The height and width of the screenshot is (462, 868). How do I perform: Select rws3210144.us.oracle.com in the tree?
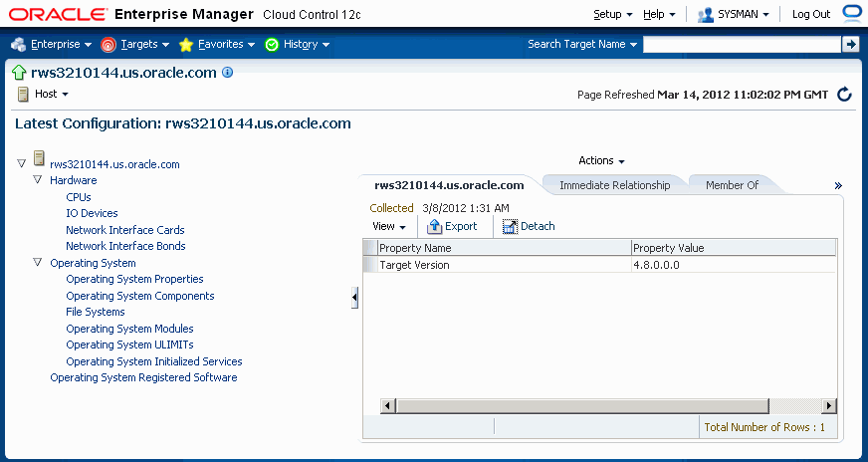[x=114, y=164]
